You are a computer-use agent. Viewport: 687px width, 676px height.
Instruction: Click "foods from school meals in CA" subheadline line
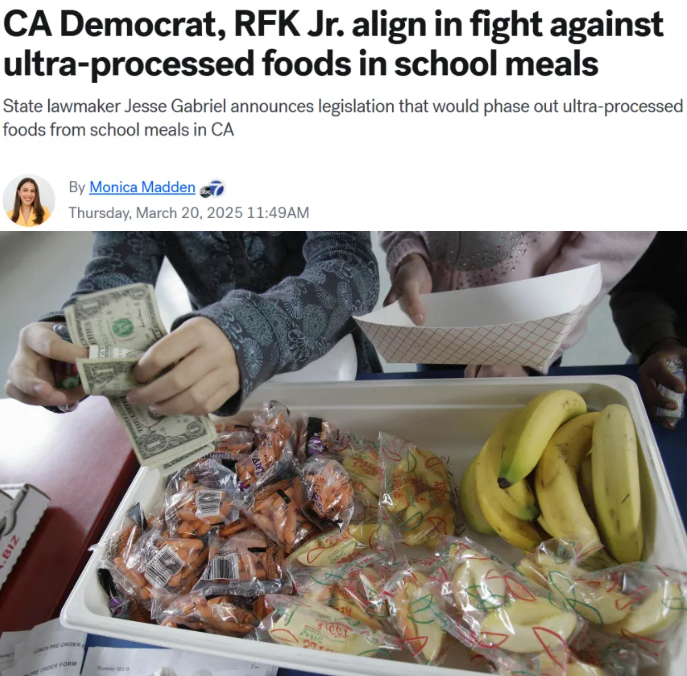tap(118, 130)
